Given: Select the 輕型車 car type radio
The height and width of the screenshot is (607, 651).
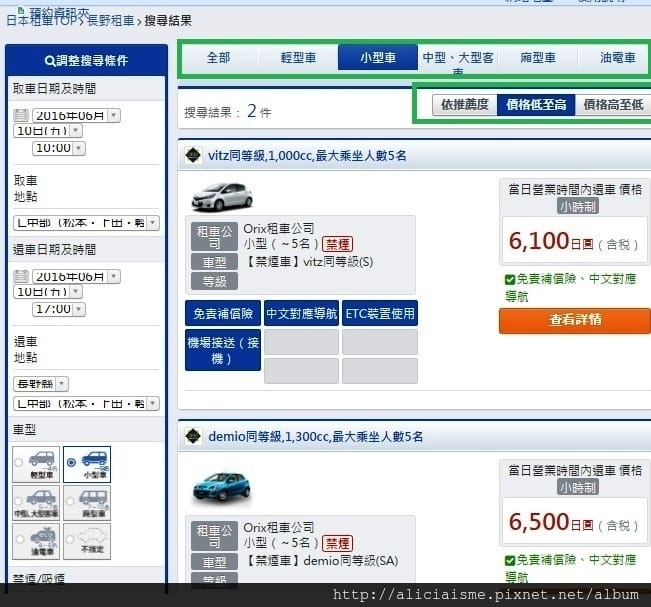Looking at the screenshot, I should click(x=18, y=463).
